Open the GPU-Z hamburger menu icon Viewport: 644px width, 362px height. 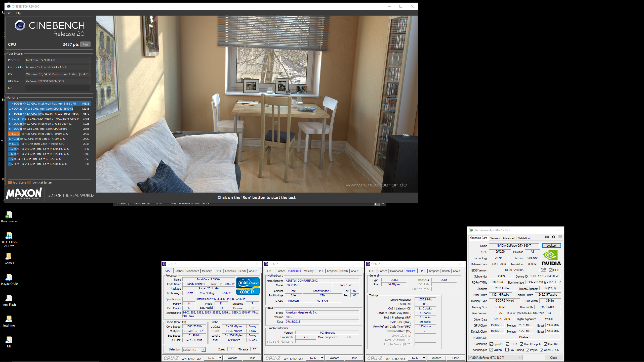point(560,237)
